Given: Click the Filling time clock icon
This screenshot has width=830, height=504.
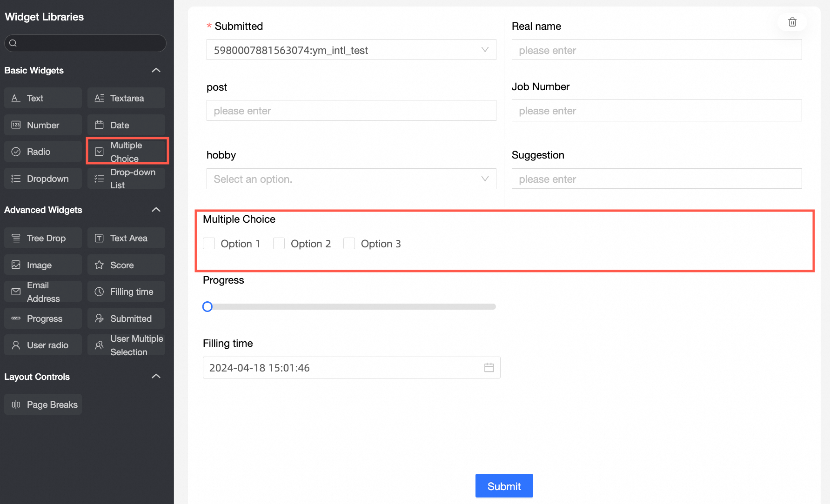Looking at the screenshot, I should click(99, 292).
